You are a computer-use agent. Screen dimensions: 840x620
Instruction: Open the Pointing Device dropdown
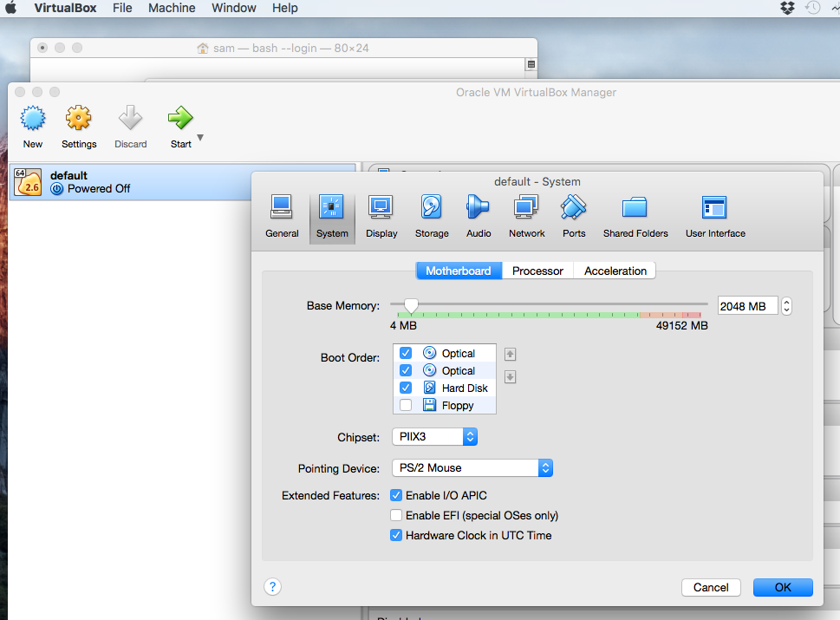tap(472, 467)
